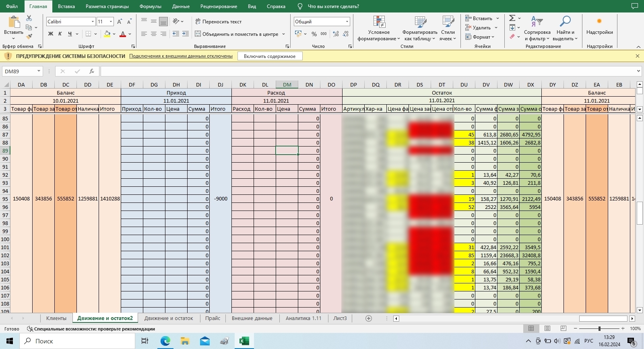Click the Insert Function fx icon
Image resolution: width=644 pixels, height=349 pixels.
point(92,71)
